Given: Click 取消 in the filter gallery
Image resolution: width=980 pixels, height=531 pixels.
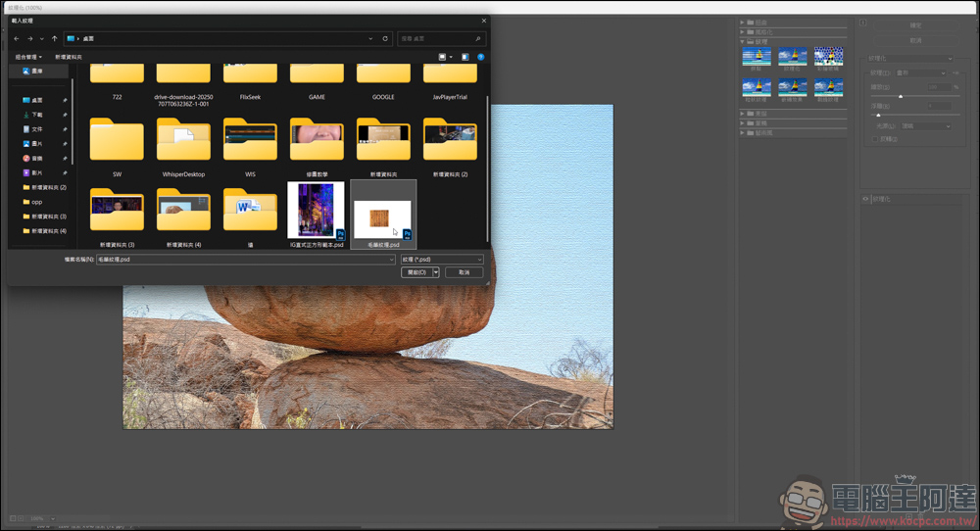Looking at the screenshot, I should (x=915, y=40).
